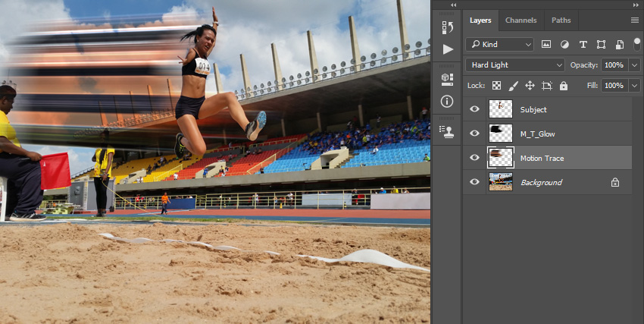The width and height of the screenshot is (644, 324).
Task: Open the Opacity slider dropdown arrow
Action: [x=635, y=65]
